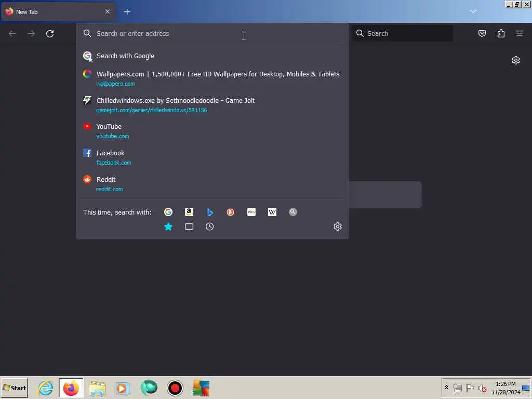
Task: Go forward one page
Action: point(31,34)
